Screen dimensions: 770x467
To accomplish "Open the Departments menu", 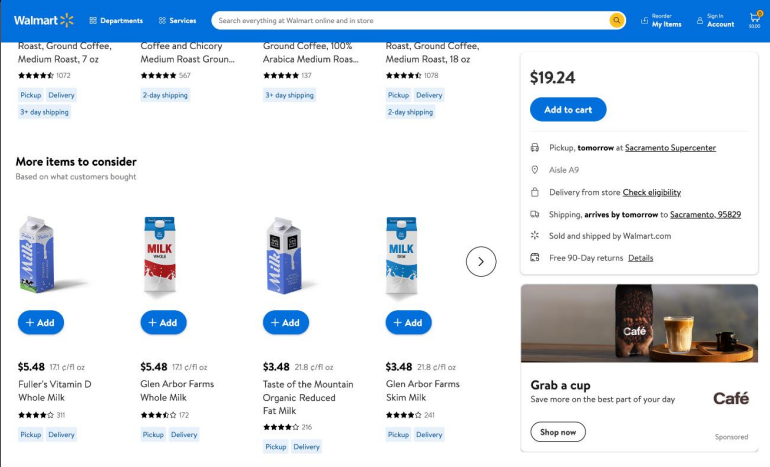I will [x=116, y=20].
